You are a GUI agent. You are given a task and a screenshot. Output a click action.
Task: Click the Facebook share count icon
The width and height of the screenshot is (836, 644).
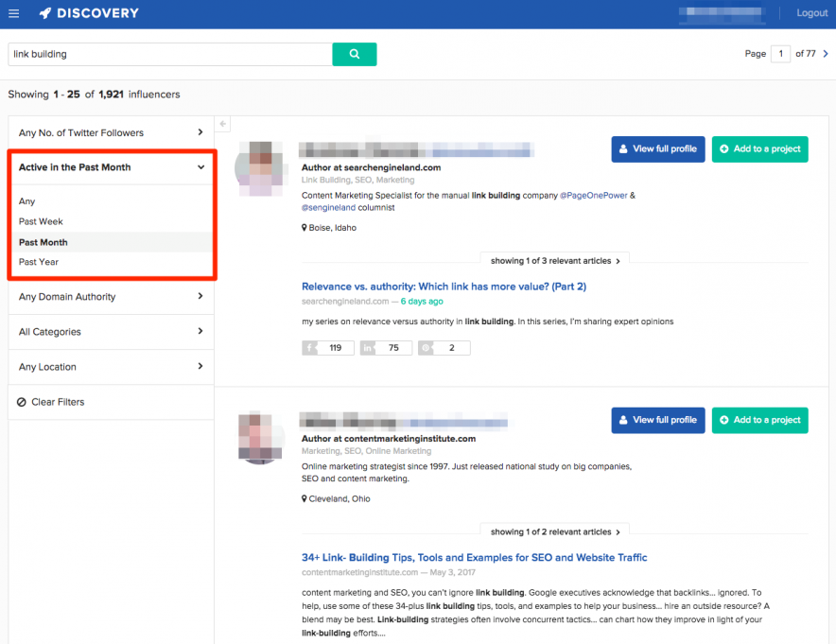pos(310,348)
